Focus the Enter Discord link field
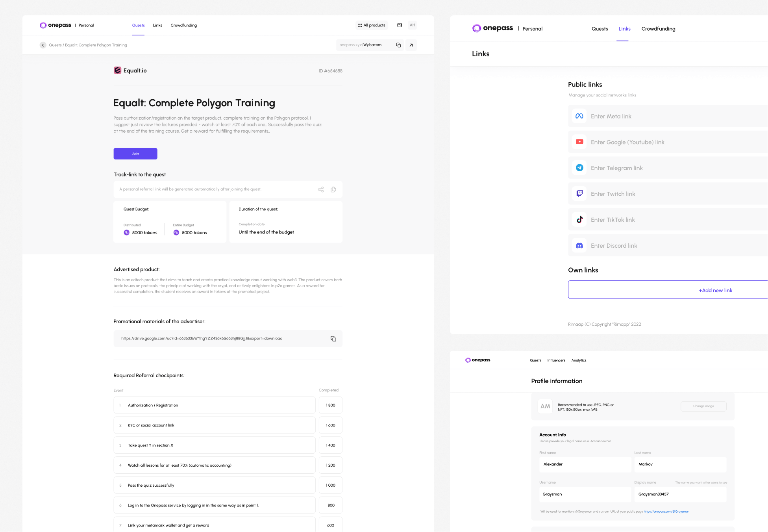 click(669, 246)
